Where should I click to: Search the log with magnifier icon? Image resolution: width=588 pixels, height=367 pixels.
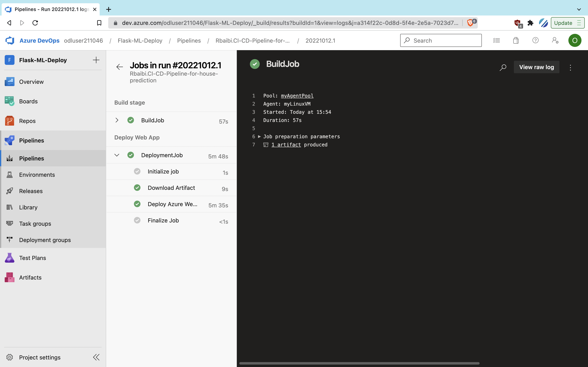(503, 67)
